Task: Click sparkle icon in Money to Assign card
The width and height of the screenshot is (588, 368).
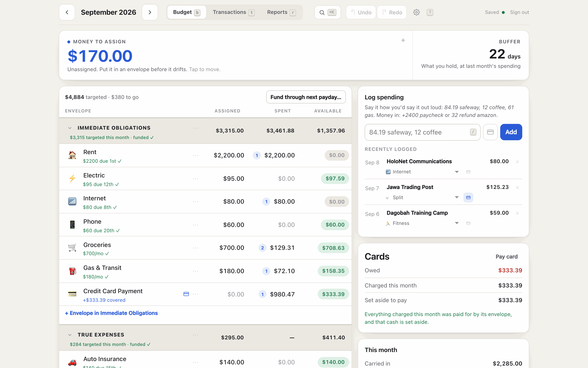Action: click(x=403, y=40)
